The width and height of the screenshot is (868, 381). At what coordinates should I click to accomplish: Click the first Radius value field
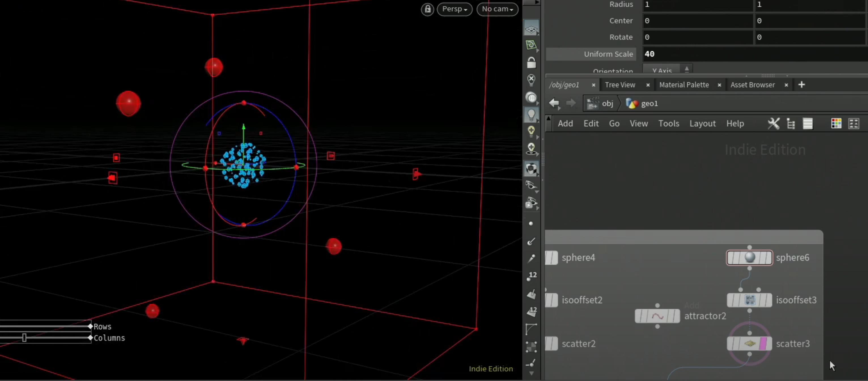pyautogui.click(x=697, y=5)
